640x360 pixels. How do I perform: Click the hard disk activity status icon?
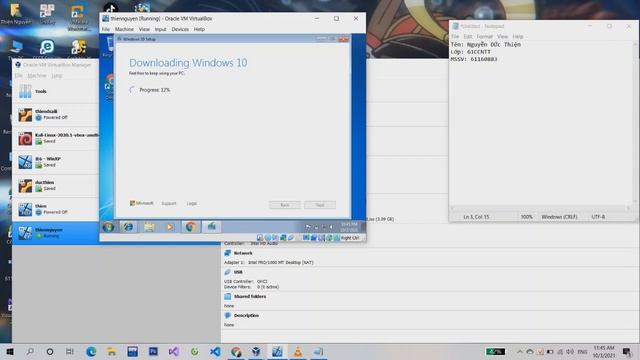[260, 238]
